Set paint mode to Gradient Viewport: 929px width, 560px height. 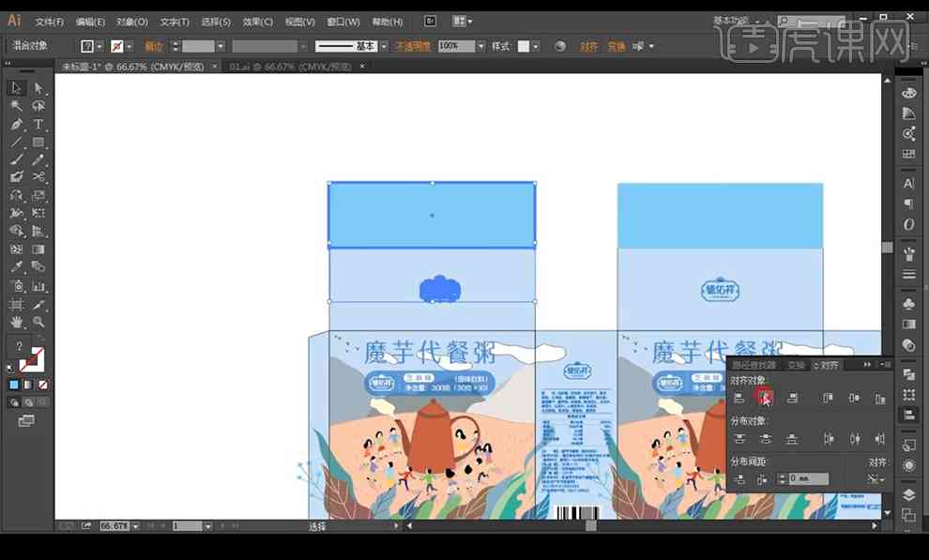point(28,385)
